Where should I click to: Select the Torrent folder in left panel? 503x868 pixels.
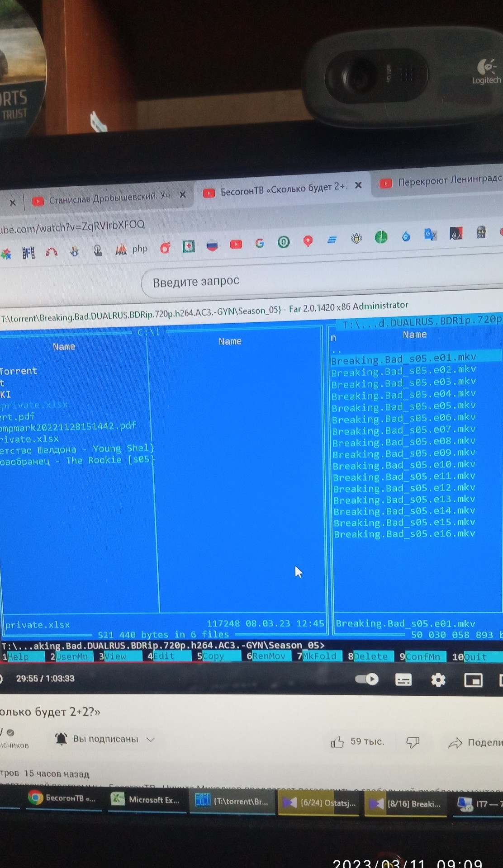click(19, 371)
